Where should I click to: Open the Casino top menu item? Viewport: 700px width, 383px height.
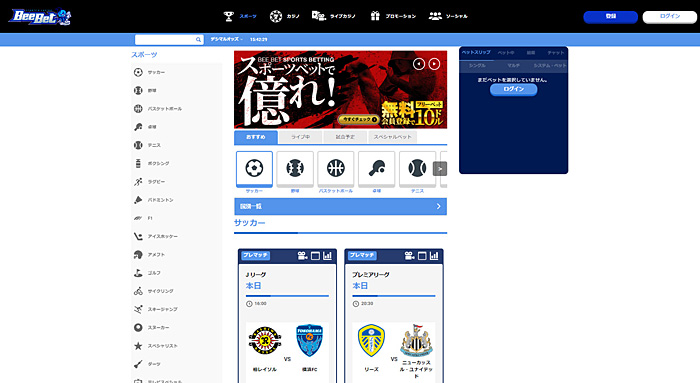[x=285, y=17]
